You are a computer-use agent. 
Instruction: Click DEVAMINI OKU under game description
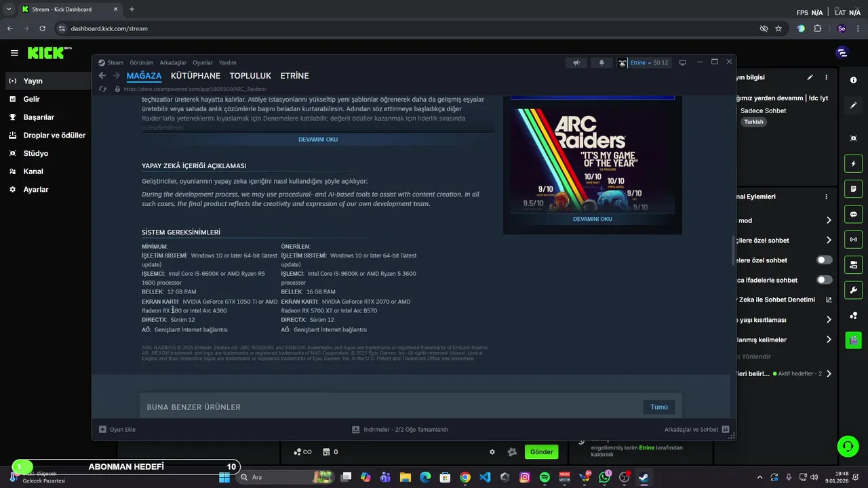[x=318, y=140]
